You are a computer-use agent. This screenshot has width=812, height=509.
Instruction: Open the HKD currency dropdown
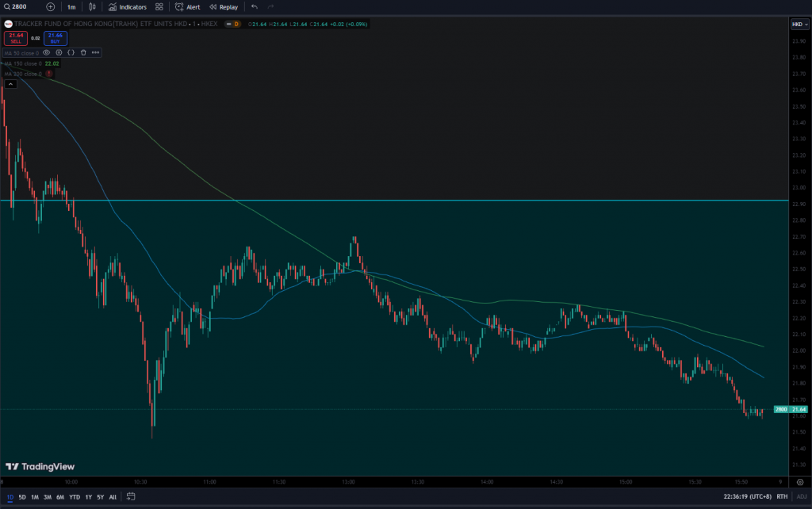799,25
